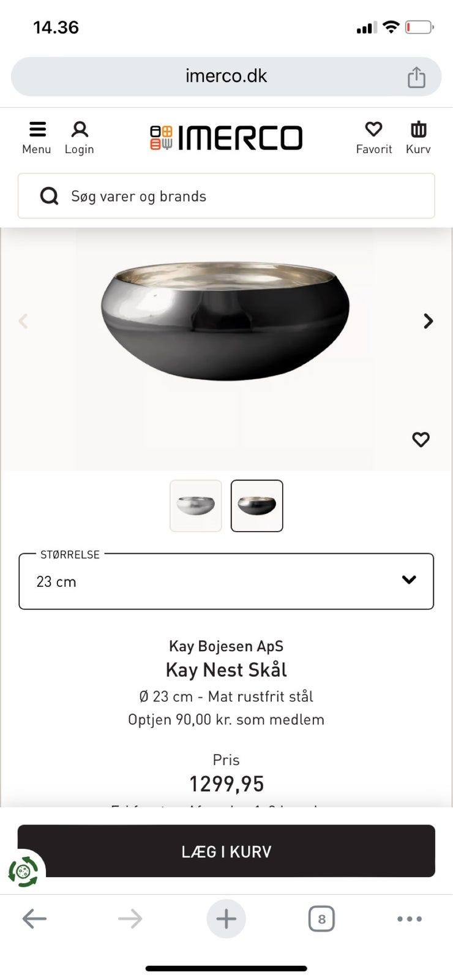Tap the imerco.dk address bar
This screenshot has height=980, width=453.
click(x=226, y=77)
